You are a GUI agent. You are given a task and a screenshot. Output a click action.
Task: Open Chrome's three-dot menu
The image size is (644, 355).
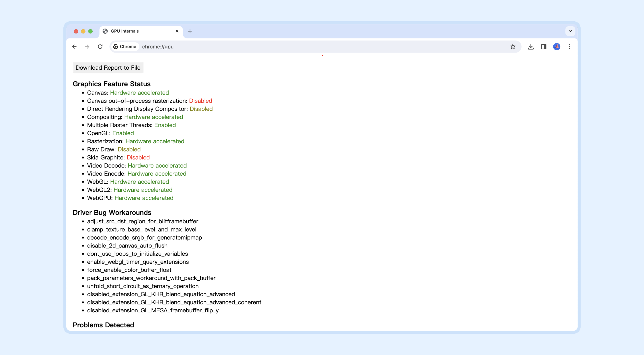pyautogui.click(x=569, y=47)
